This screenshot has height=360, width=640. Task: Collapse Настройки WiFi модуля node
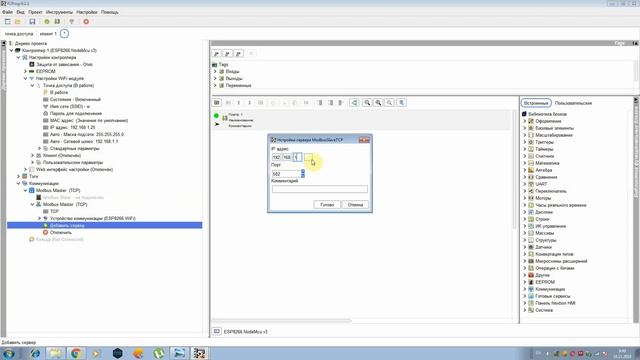click(x=25, y=78)
